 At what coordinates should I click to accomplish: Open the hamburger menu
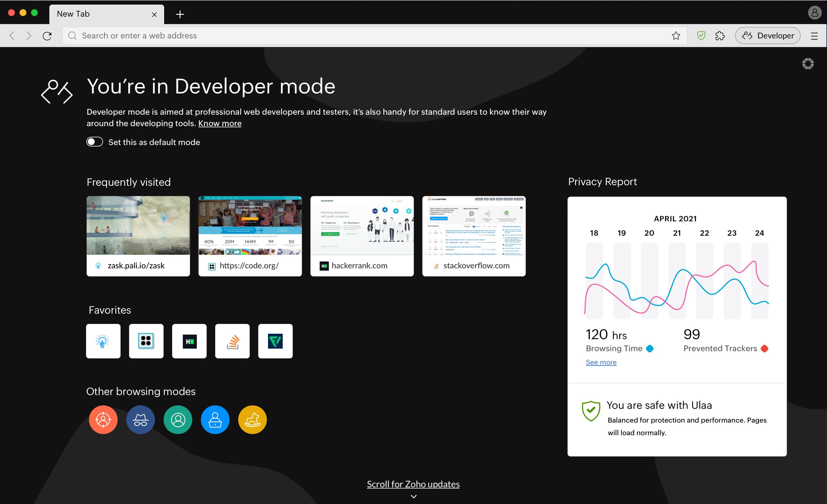pyautogui.click(x=815, y=36)
